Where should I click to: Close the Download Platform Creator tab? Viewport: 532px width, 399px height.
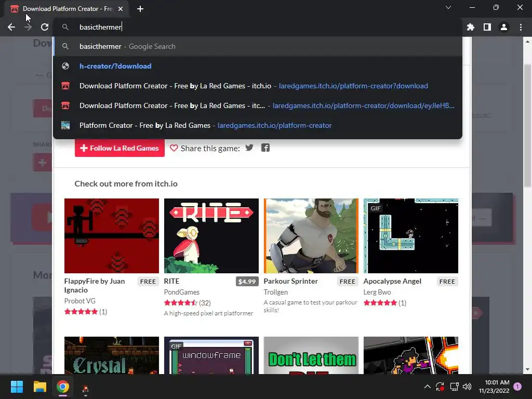point(121,9)
